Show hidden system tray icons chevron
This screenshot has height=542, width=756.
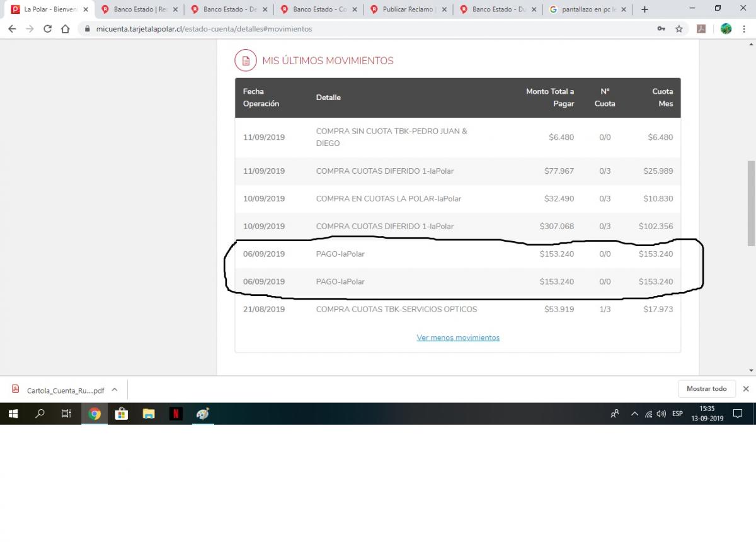pos(634,414)
